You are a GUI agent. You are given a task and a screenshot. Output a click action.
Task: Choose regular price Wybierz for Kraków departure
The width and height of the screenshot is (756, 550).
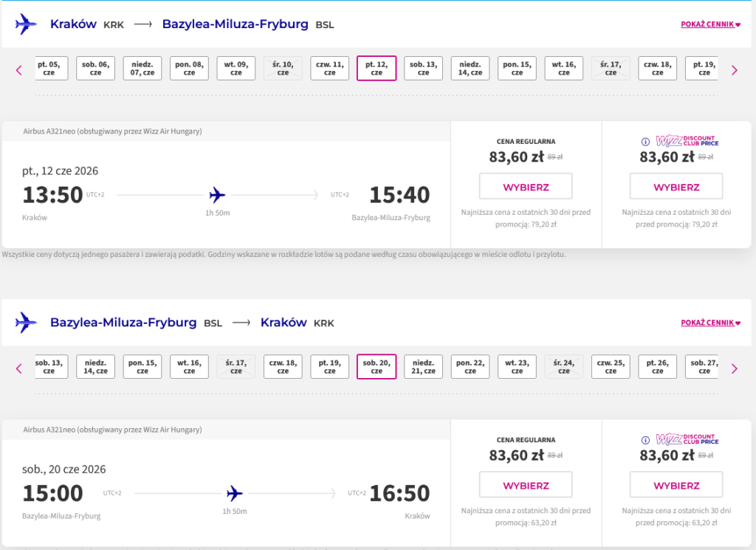pyautogui.click(x=526, y=187)
